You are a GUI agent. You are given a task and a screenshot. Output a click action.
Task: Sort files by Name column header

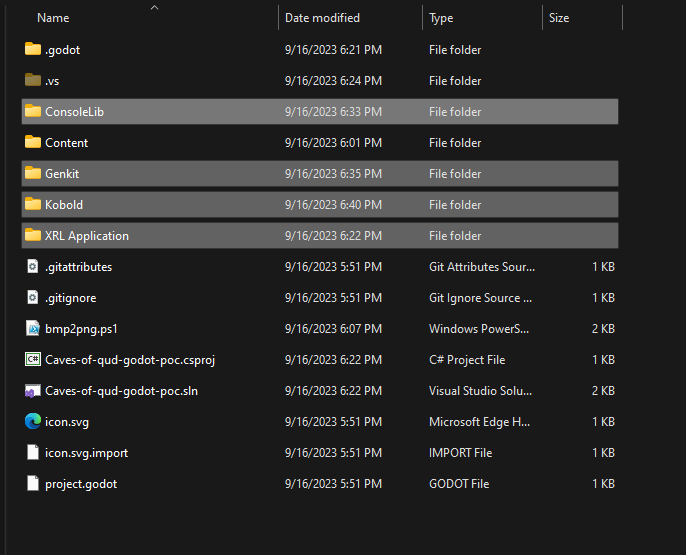click(x=53, y=18)
